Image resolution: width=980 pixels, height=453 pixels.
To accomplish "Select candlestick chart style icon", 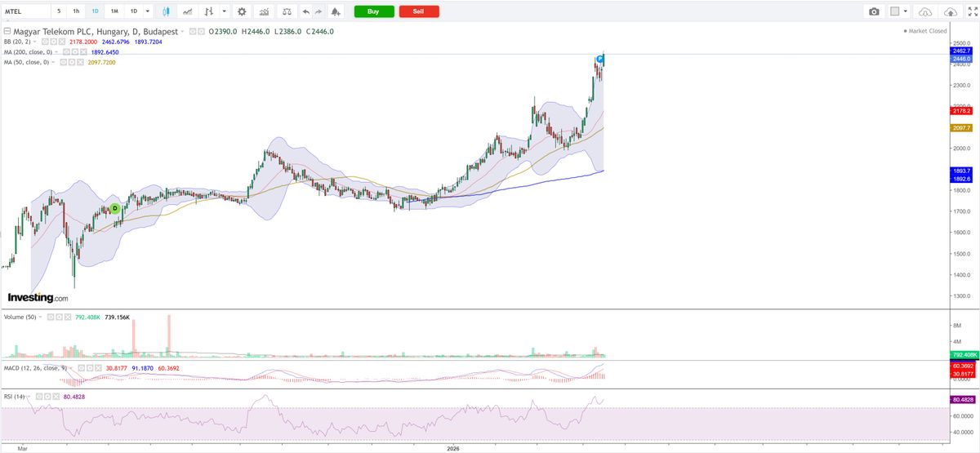I will pyautogui.click(x=167, y=11).
